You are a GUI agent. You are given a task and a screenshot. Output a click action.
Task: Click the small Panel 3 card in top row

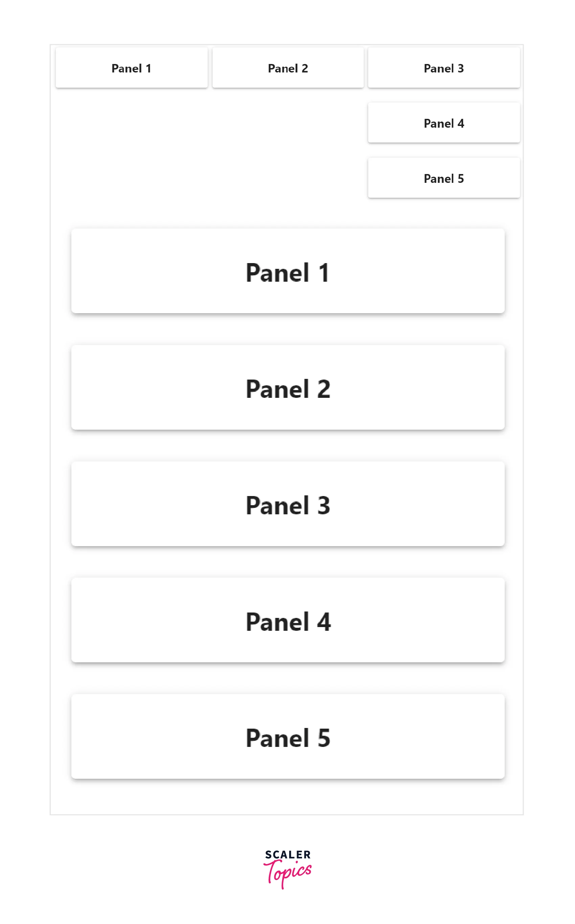coord(444,68)
